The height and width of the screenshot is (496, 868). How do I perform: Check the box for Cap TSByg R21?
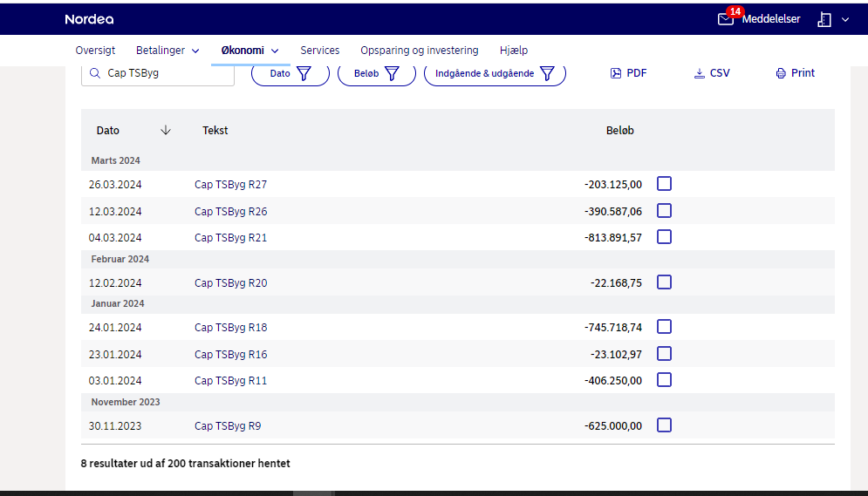[x=664, y=236]
